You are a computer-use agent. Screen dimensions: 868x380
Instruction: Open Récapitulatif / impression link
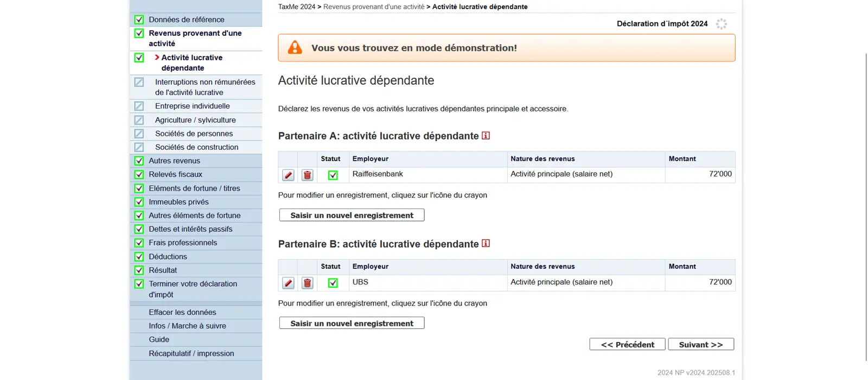[192, 353]
